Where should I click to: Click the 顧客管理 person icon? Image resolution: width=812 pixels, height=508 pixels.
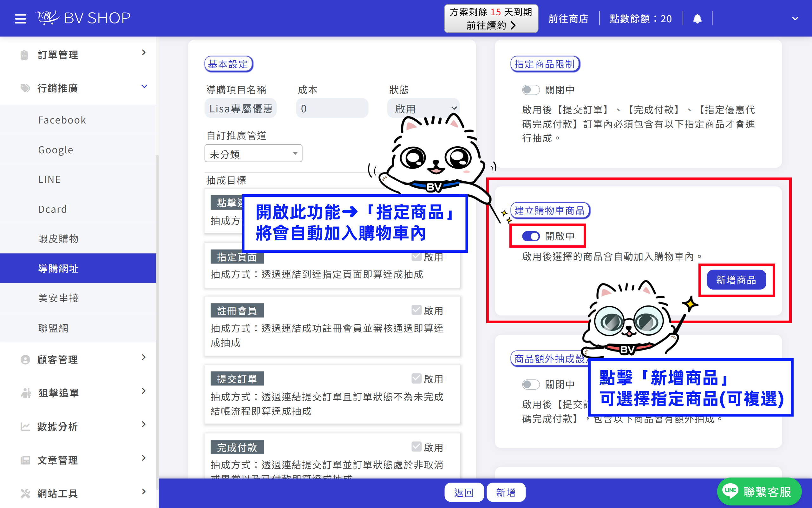pos(25,359)
